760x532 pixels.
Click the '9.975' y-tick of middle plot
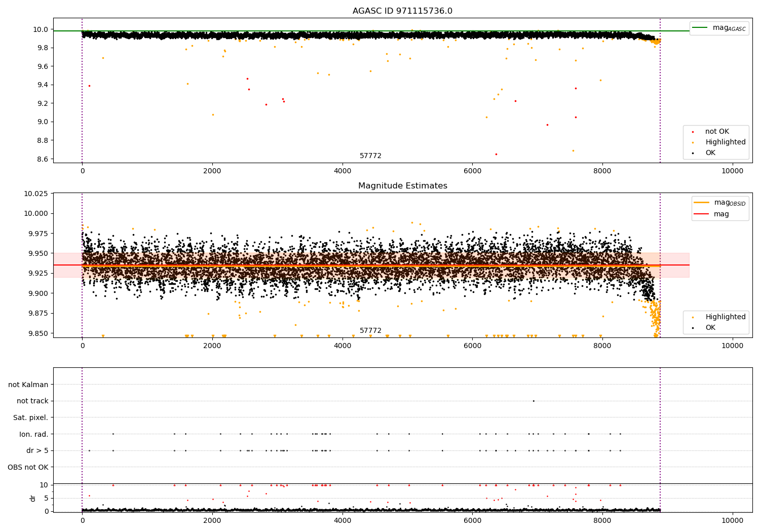39,234
